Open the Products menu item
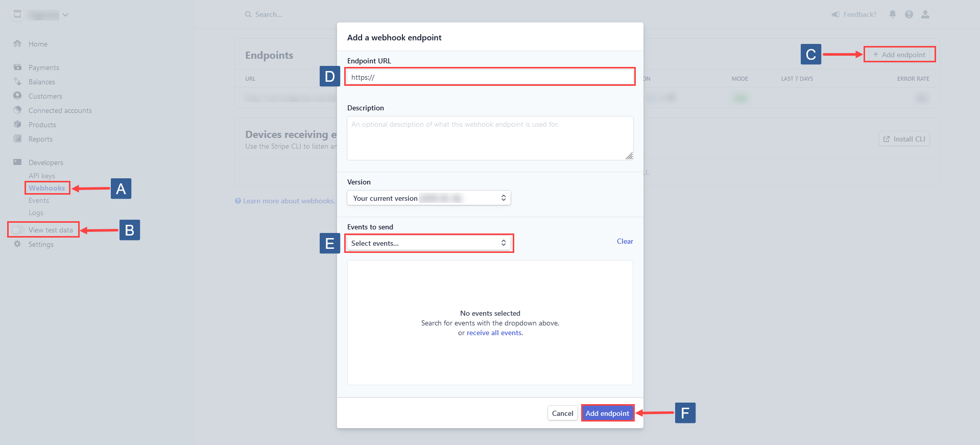This screenshot has height=445, width=980. click(42, 125)
